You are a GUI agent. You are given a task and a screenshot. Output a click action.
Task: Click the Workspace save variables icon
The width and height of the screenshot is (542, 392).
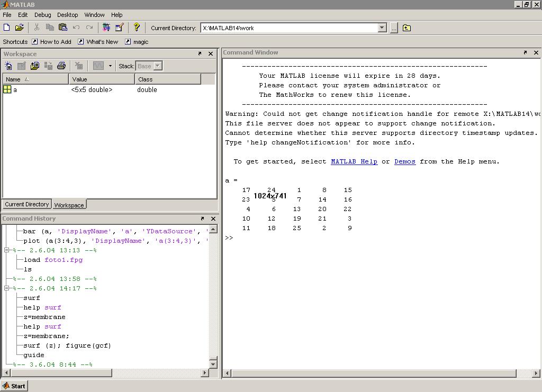pyautogui.click(x=48, y=66)
